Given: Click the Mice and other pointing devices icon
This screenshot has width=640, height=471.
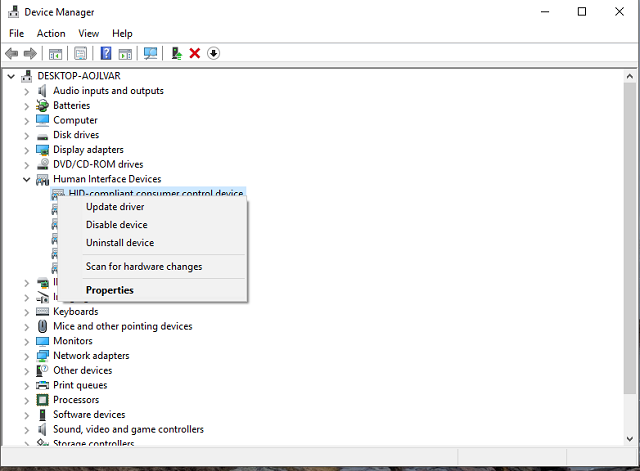Looking at the screenshot, I should click(x=42, y=326).
